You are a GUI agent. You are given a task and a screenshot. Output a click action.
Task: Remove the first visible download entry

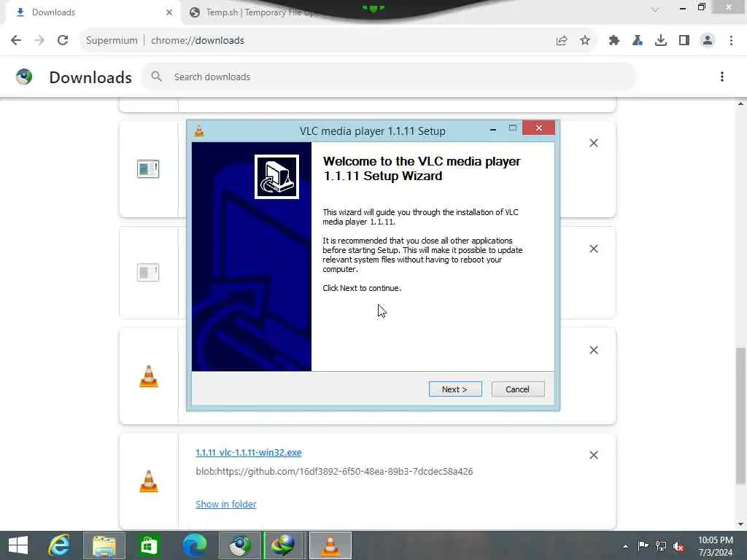(594, 143)
